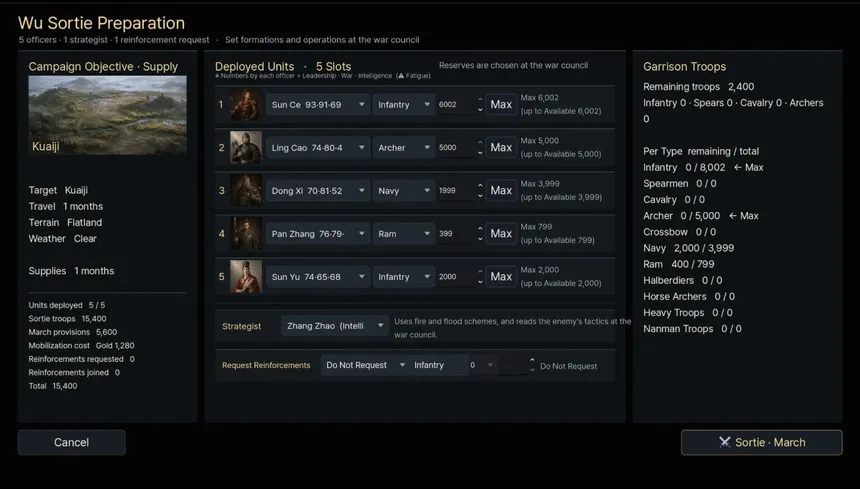
Task: Click the 6002 troop count field
Action: [x=455, y=105]
